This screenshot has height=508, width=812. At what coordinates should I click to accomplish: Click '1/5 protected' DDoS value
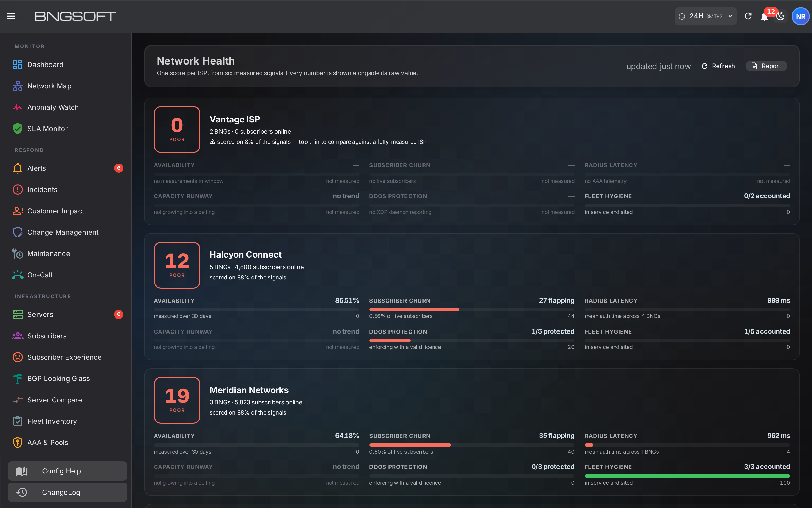[553, 332]
